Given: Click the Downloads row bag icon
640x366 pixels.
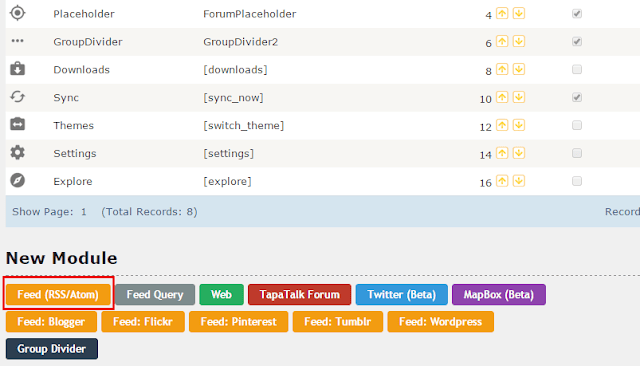Looking at the screenshot, I should (x=17, y=69).
